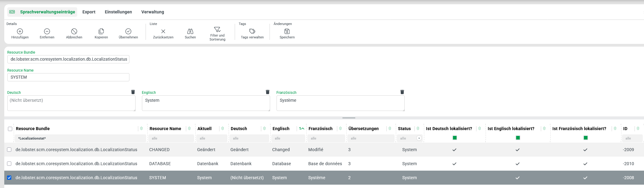644x188 pixels.
Task: Open Suchen binoculars search tool
Action: (x=190, y=31)
